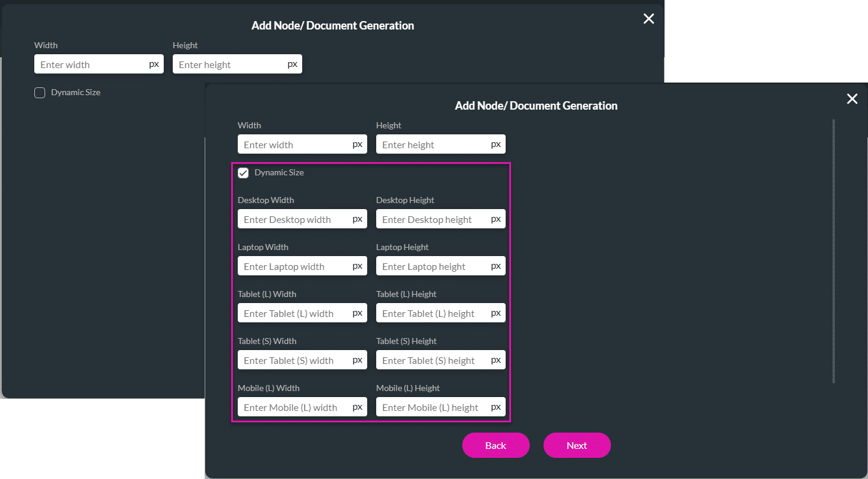Select the Laptop Height input
Screen dimensions: 868x479
pos(433,266)
